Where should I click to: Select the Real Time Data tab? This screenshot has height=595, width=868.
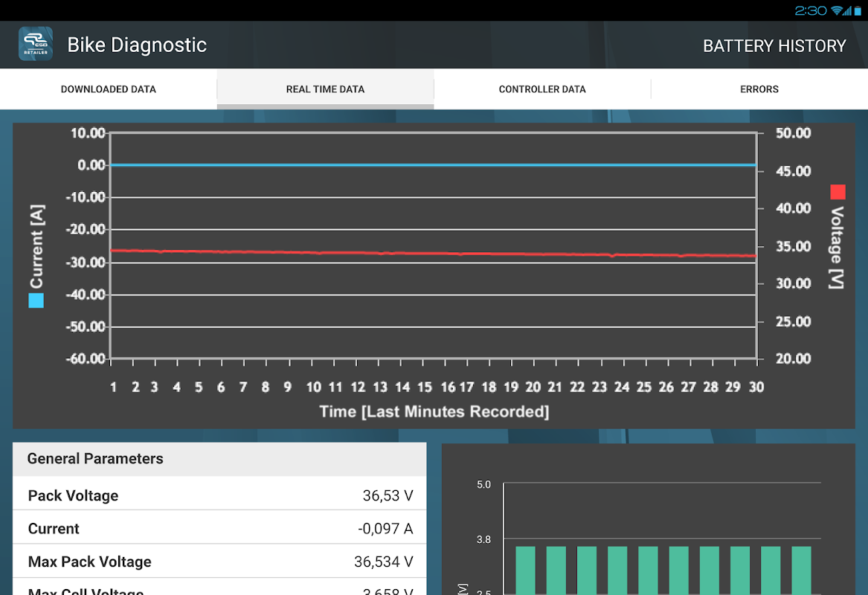[325, 89]
